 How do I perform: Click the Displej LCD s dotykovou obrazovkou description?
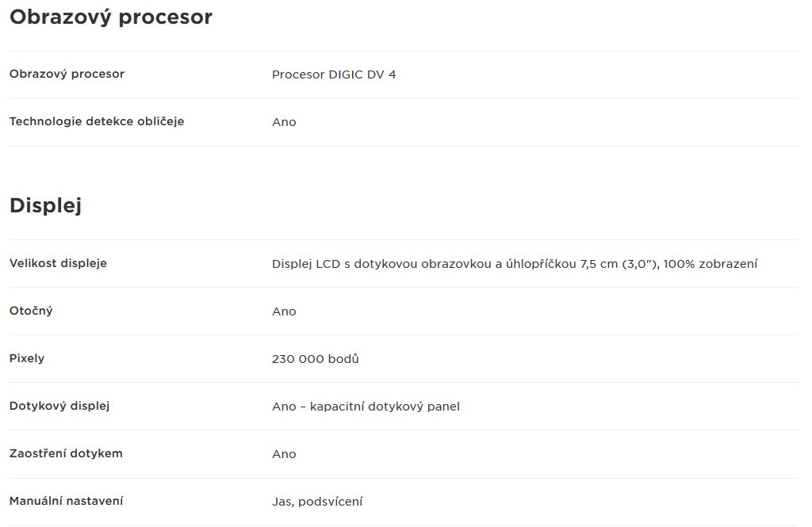pyautogui.click(x=515, y=264)
